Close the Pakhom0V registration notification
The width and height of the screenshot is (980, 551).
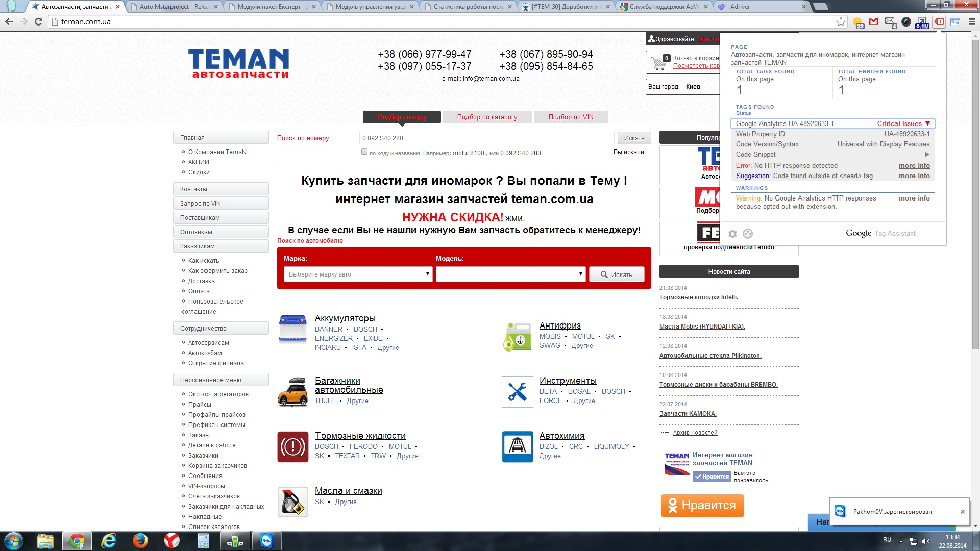pyautogui.click(x=962, y=512)
